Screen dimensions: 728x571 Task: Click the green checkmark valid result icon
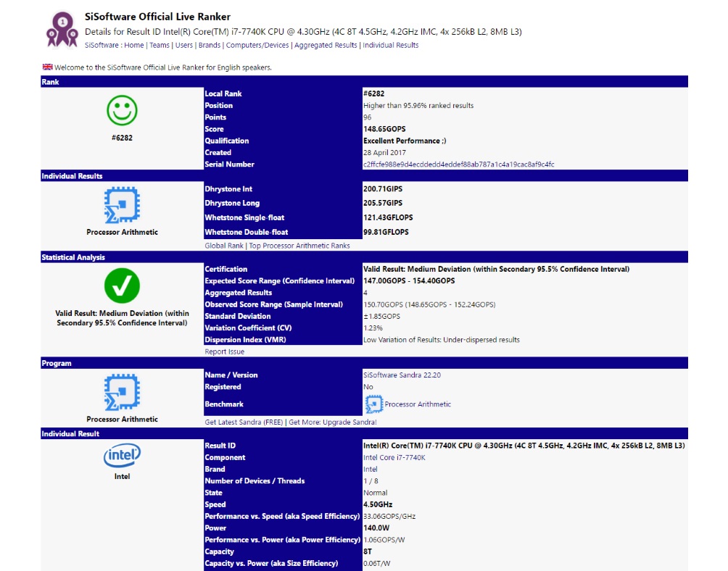[122, 285]
